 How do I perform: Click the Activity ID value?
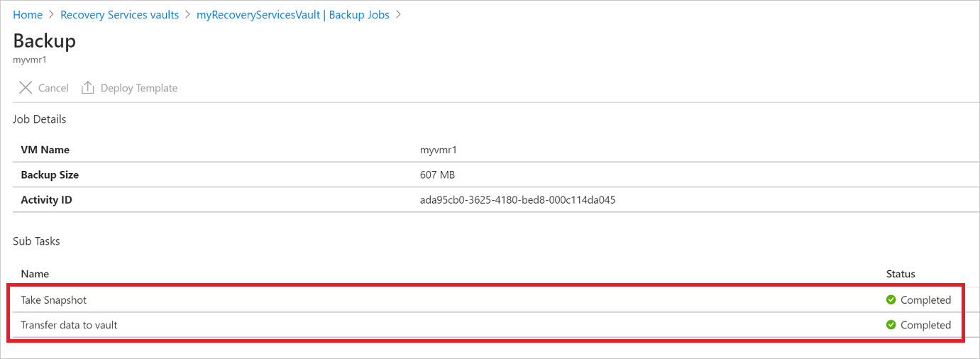click(517, 200)
